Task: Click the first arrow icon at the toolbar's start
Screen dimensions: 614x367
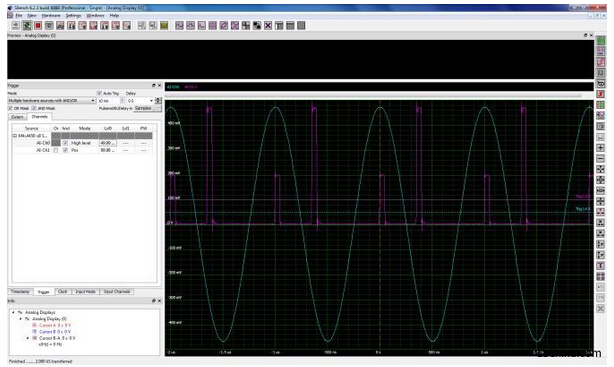Action: click(x=16, y=25)
